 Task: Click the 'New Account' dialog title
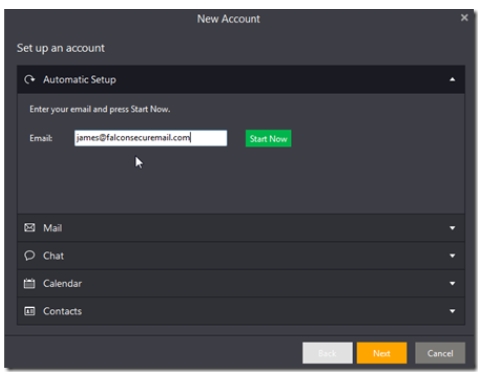pos(228,19)
